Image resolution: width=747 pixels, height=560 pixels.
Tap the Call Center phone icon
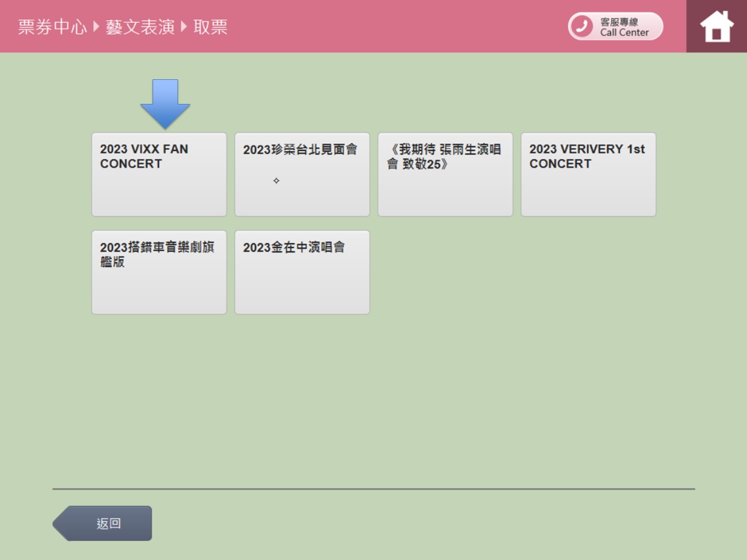[582, 26]
